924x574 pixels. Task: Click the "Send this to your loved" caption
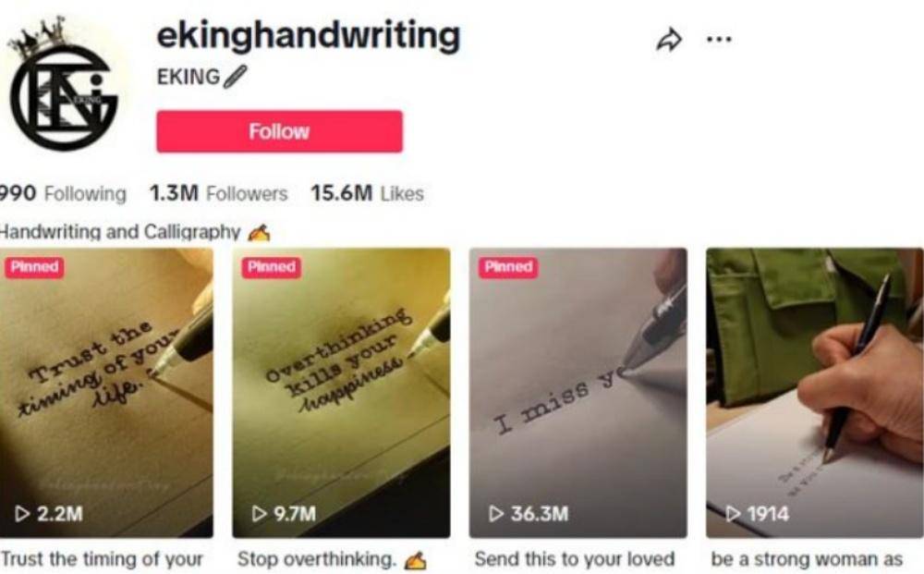(575, 558)
